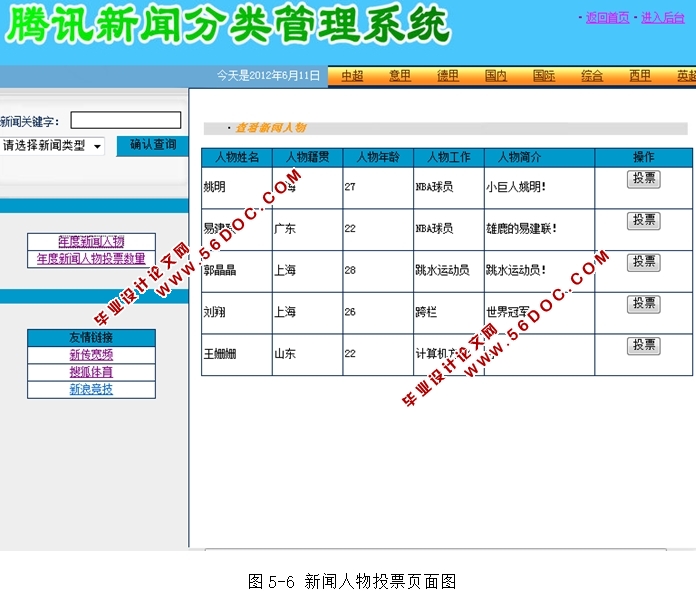
Task: Open the 国际 news tab
Action: pyautogui.click(x=544, y=76)
